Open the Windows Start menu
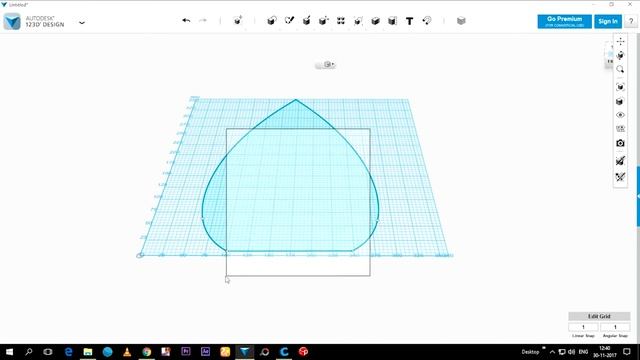This screenshot has height=360, width=640. (x=9, y=351)
